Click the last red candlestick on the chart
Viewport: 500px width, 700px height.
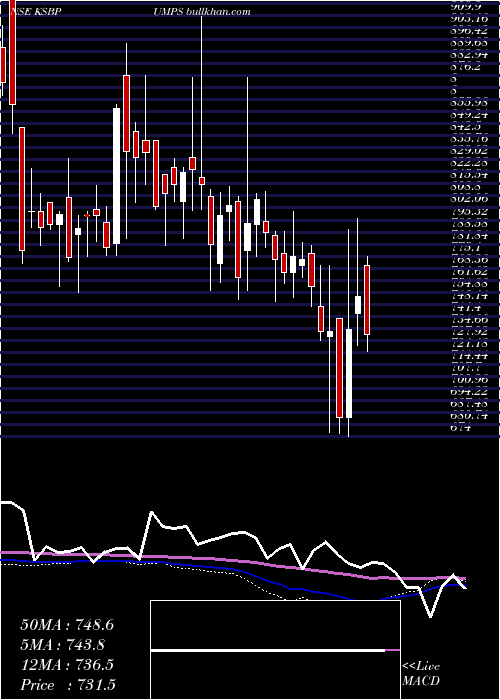[367, 300]
